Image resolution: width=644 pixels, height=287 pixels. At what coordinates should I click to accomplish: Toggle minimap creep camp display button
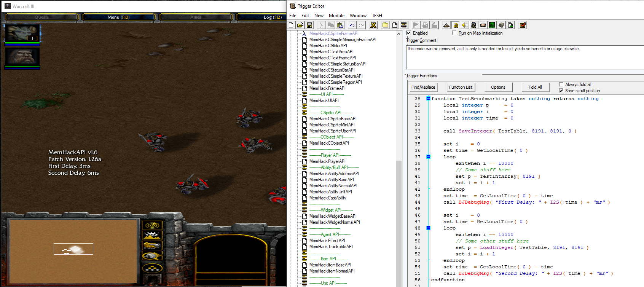click(x=152, y=255)
